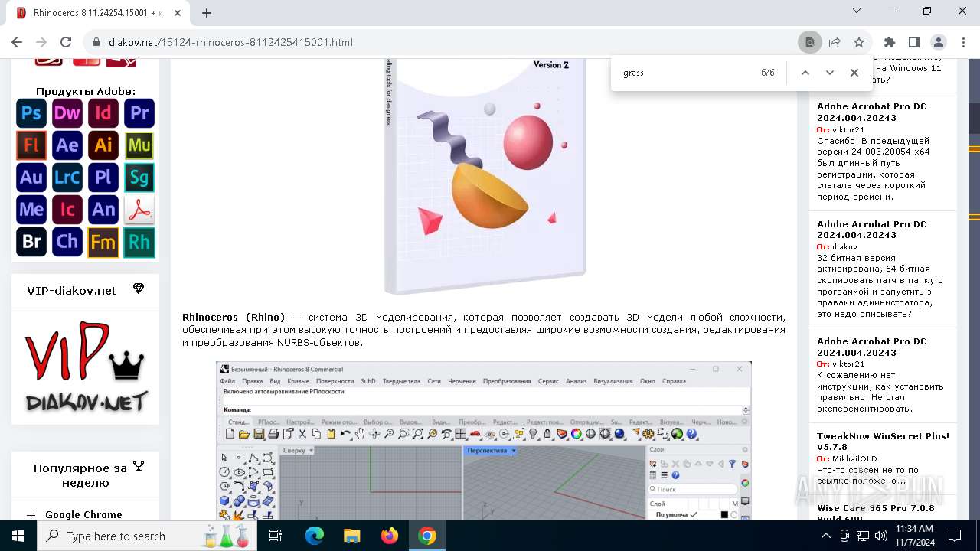
Task: Open the After Effects (Ae) icon
Action: (x=67, y=145)
